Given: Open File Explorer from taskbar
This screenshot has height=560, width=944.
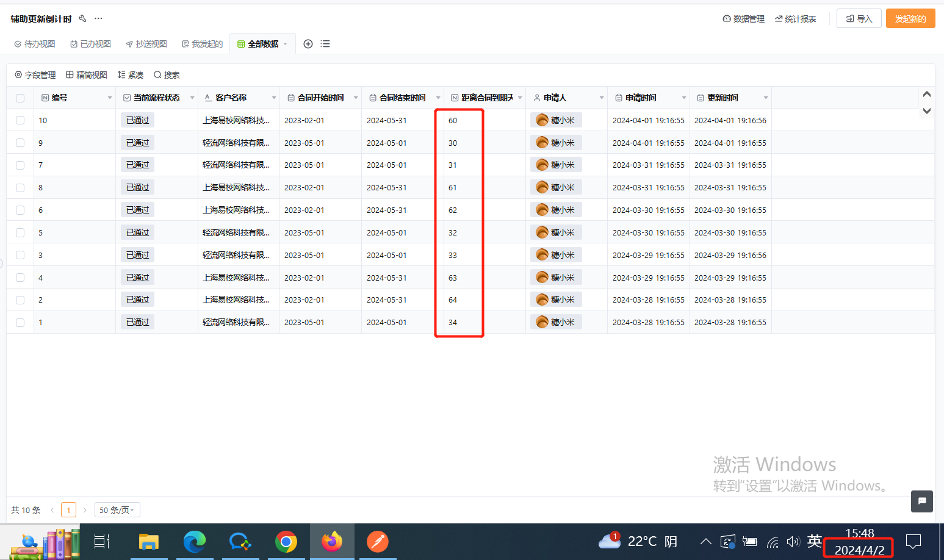Looking at the screenshot, I should 148,541.
